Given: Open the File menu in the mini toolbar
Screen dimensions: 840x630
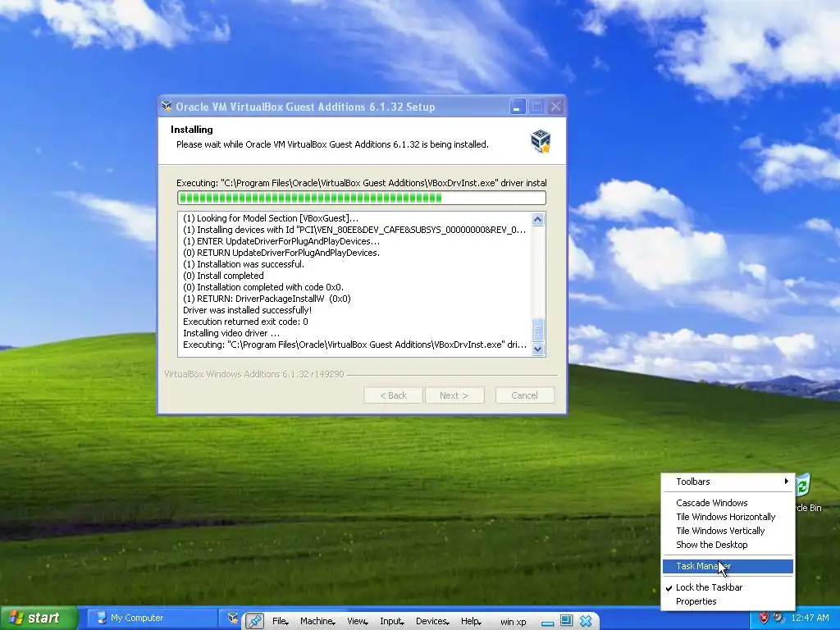Looking at the screenshot, I should click(281, 621).
